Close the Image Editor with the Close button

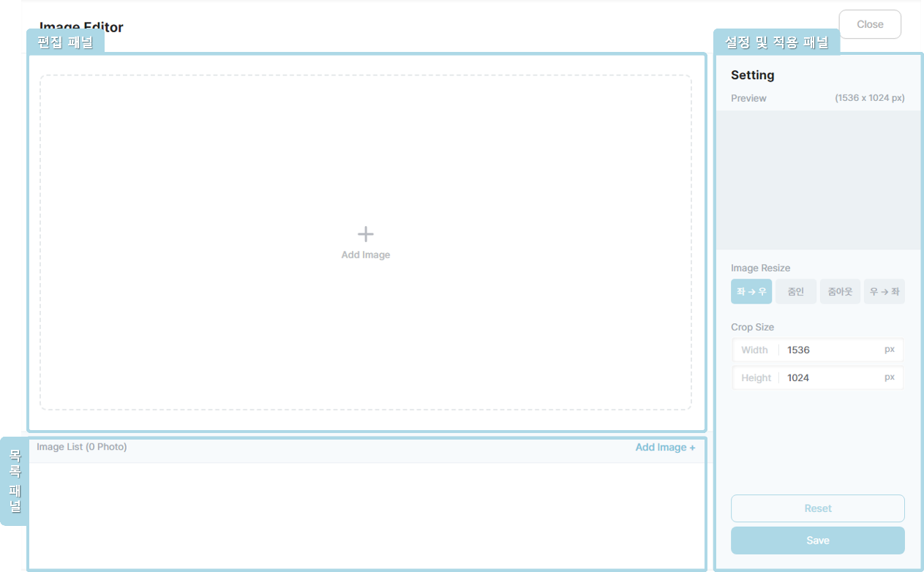pyautogui.click(x=869, y=25)
